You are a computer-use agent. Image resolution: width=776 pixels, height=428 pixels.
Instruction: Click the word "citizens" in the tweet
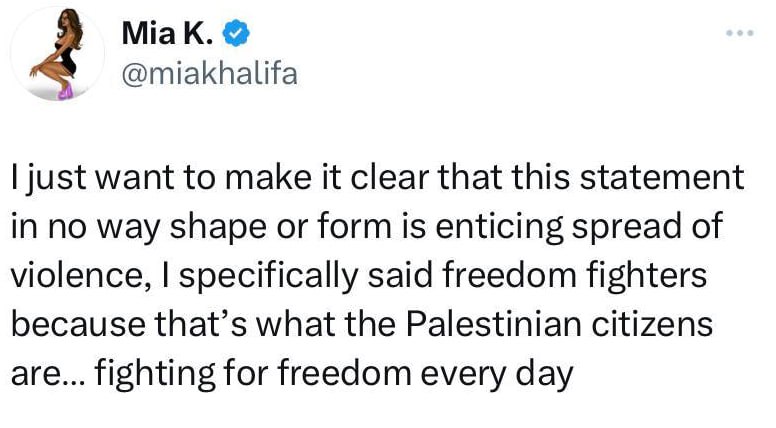(x=652, y=324)
